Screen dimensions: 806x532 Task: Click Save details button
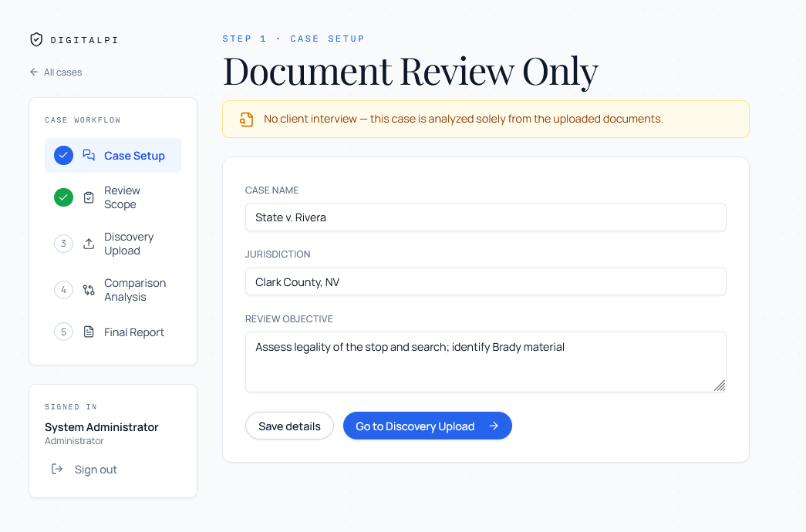click(x=289, y=426)
